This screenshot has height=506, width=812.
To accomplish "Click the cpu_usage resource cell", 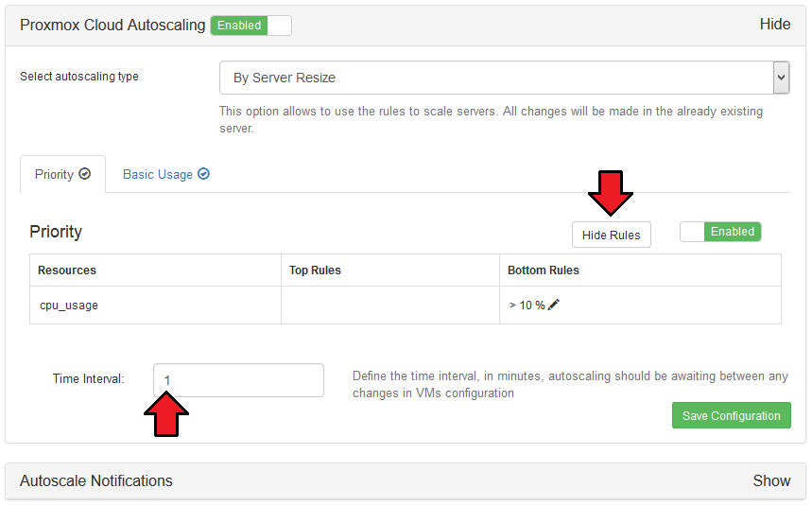I will (155, 305).
